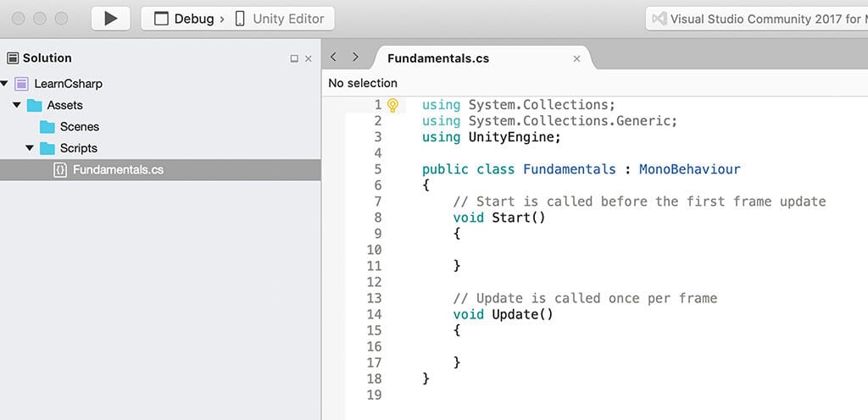Navigate back with left arrow
The width and height of the screenshot is (868, 420).
(333, 58)
